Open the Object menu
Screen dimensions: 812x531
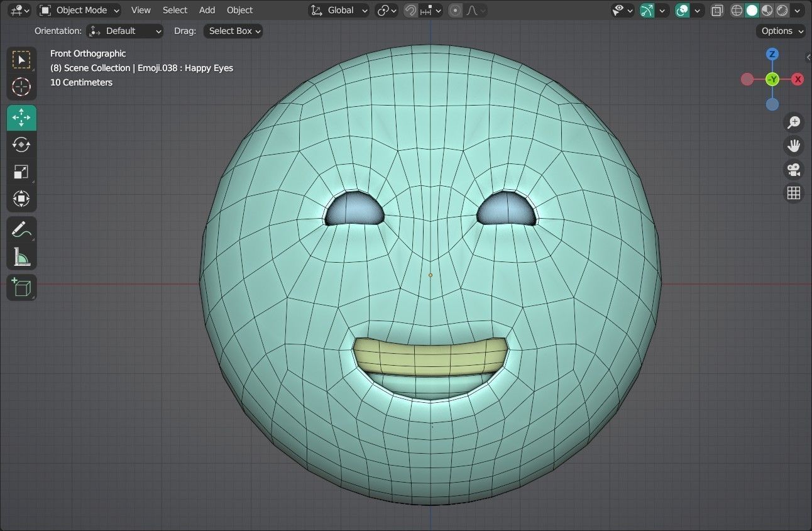(239, 10)
